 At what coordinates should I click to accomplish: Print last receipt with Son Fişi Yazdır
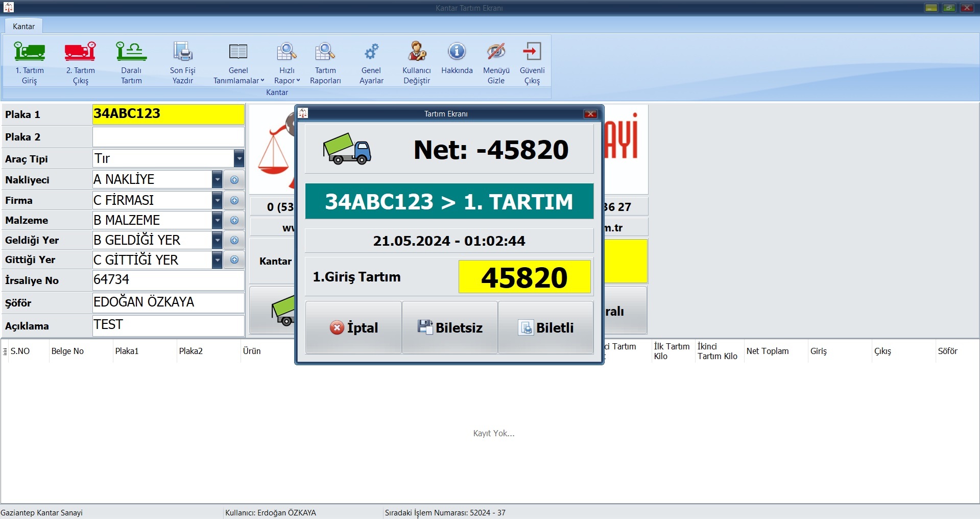(182, 61)
